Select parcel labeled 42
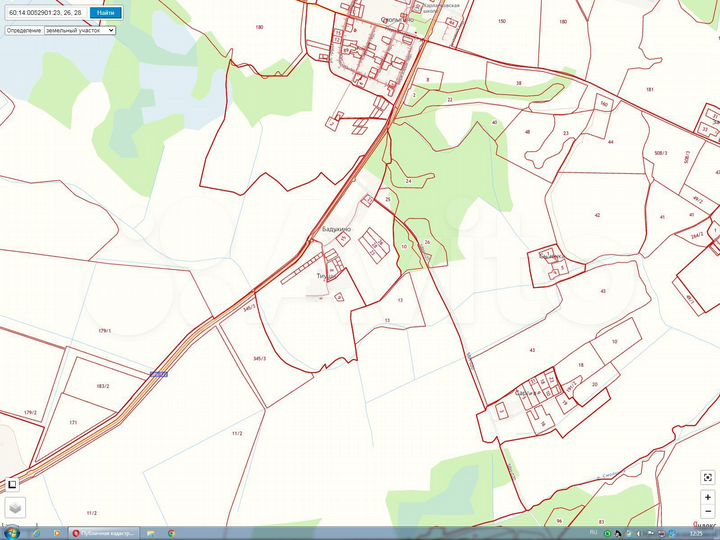Viewport: 720px width, 540px height. coord(597,215)
